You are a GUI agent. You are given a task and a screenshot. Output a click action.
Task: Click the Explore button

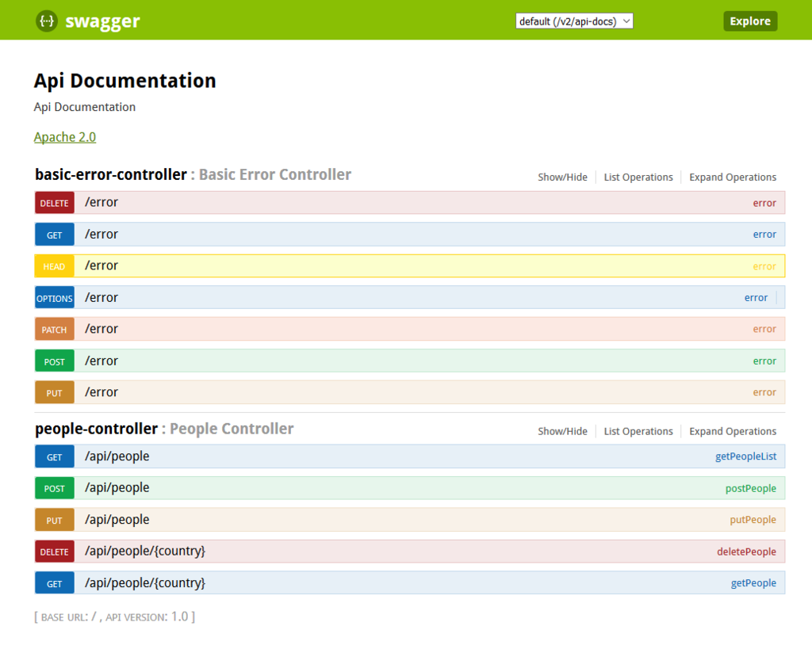coord(750,21)
